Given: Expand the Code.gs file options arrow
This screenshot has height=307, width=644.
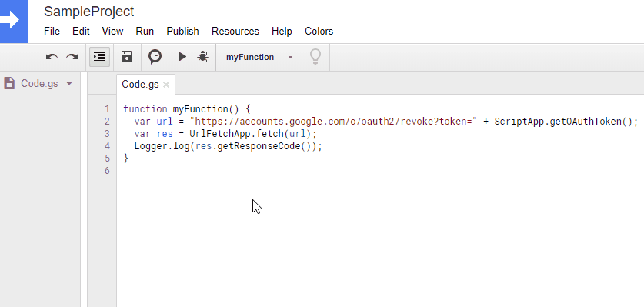Looking at the screenshot, I should pyautogui.click(x=69, y=83).
